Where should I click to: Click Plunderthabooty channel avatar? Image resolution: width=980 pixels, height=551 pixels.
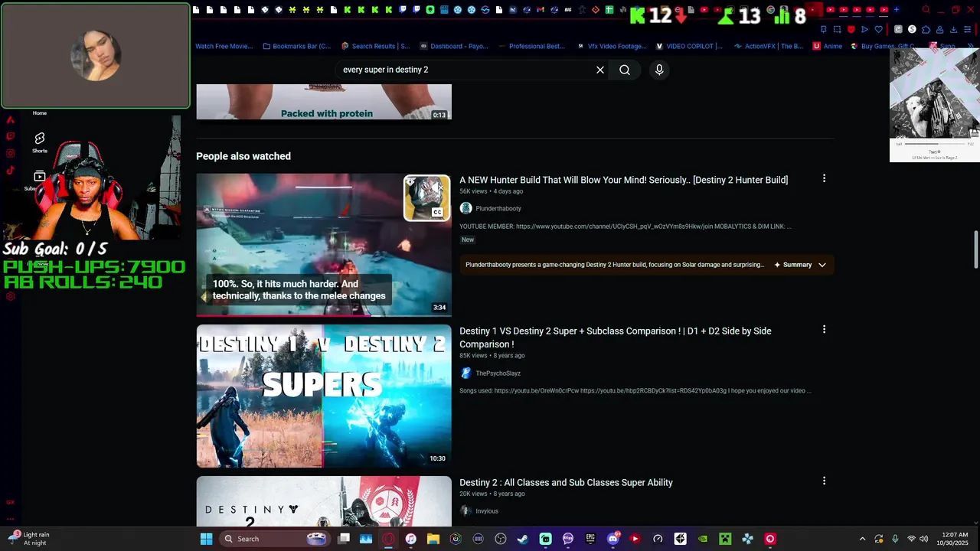tap(465, 208)
